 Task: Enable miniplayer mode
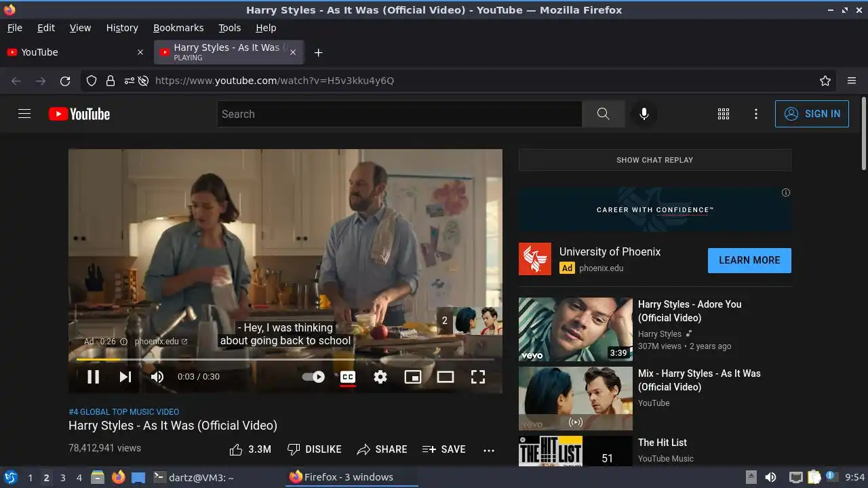pyautogui.click(x=413, y=377)
